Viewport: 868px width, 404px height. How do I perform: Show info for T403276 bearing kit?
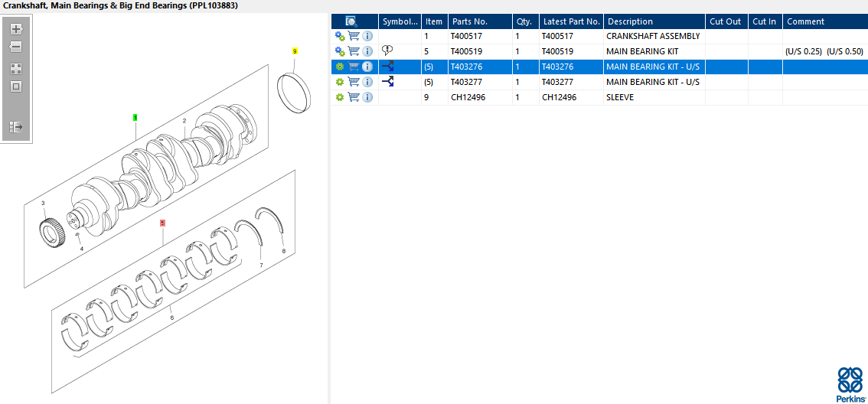[367, 67]
